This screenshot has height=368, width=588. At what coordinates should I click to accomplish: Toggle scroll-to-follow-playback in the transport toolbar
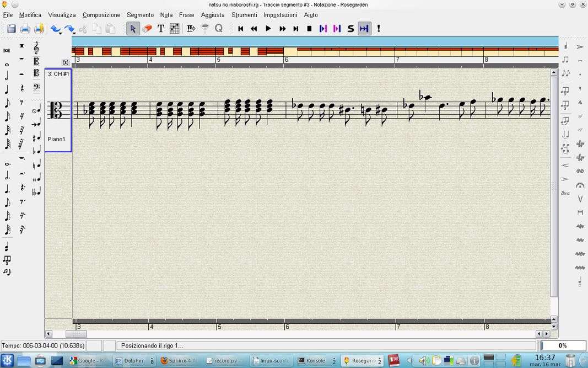point(364,29)
